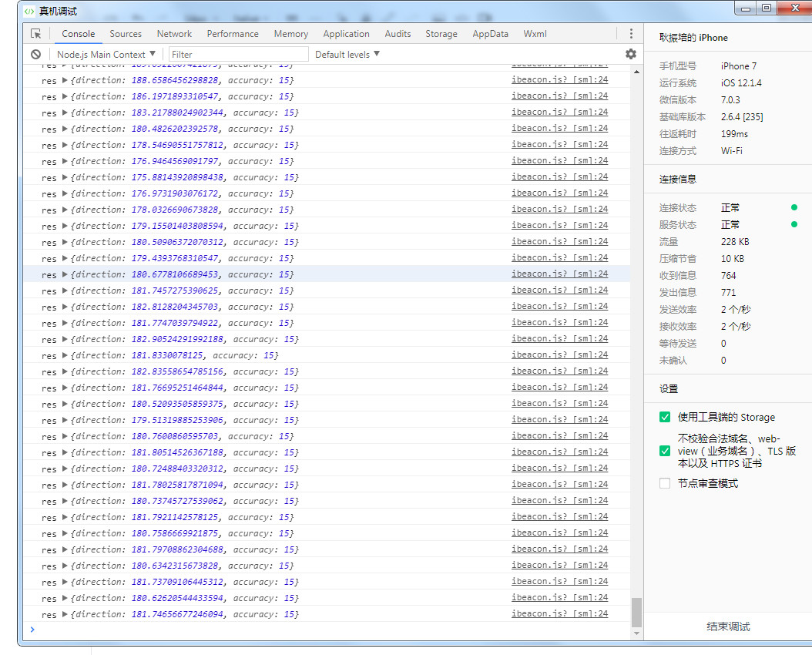Open the AppData tab
The height and width of the screenshot is (655, 812).
tap(490, 34)
